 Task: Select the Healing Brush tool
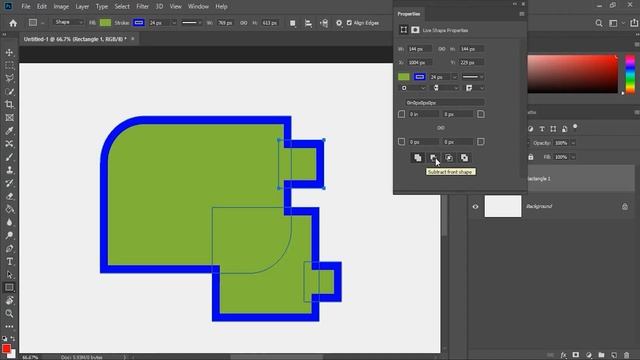click(9, 144)
